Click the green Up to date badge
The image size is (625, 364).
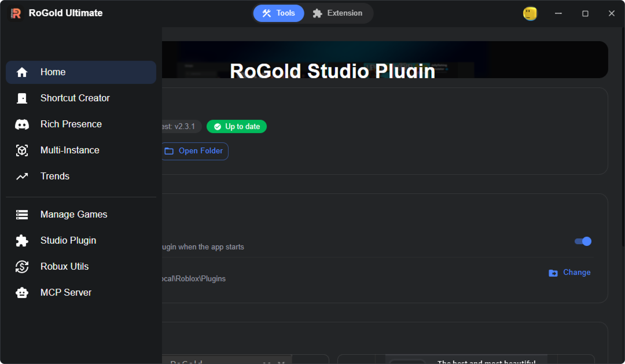tap(237, 126)
